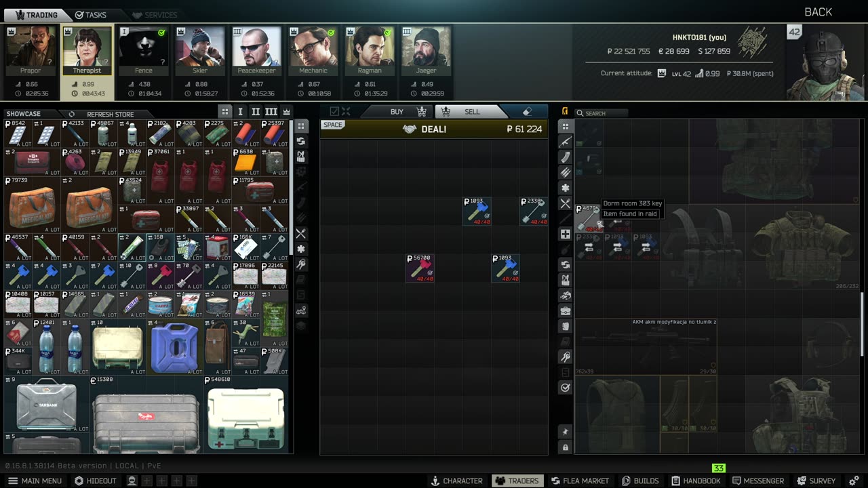This screenshot has width=868, height=488.
Task: Click the head icon beside Hideout
Action: 132,481
